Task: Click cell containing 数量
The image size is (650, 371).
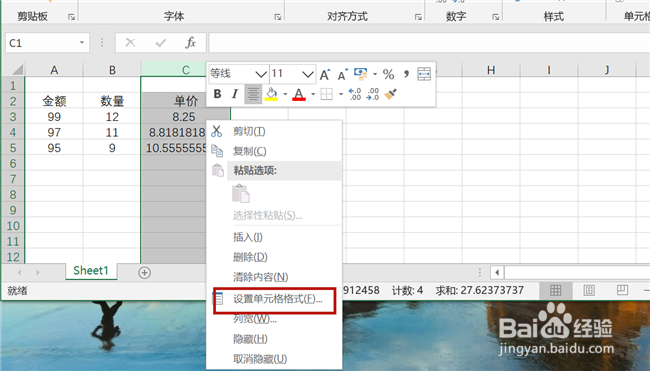Action: click(x=112, y=101)
